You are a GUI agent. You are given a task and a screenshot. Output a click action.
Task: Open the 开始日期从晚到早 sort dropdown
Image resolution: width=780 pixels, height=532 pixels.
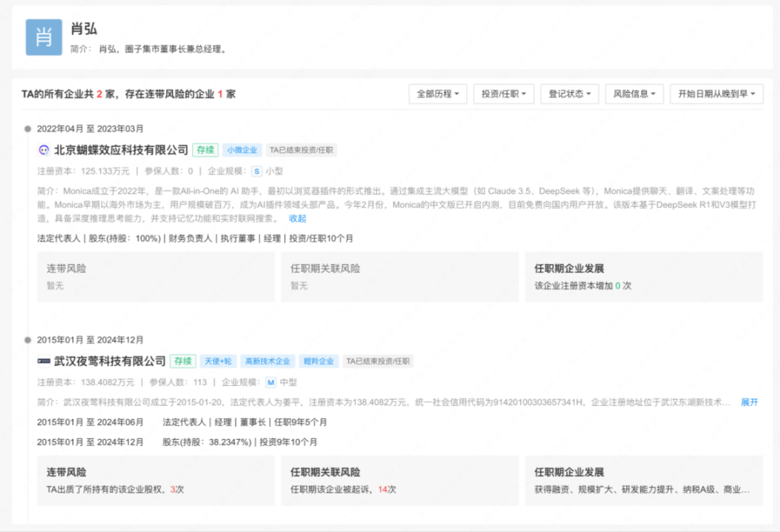[x=716, y=94]
